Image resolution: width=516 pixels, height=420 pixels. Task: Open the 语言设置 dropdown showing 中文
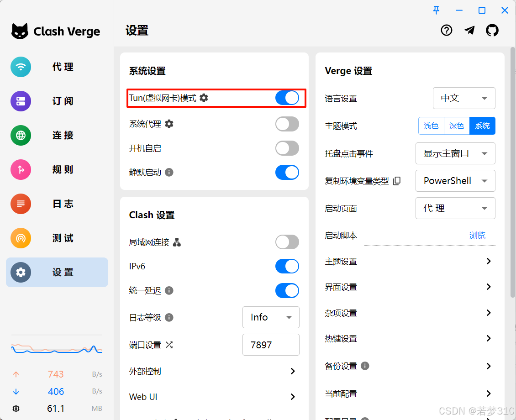[464, 98]
